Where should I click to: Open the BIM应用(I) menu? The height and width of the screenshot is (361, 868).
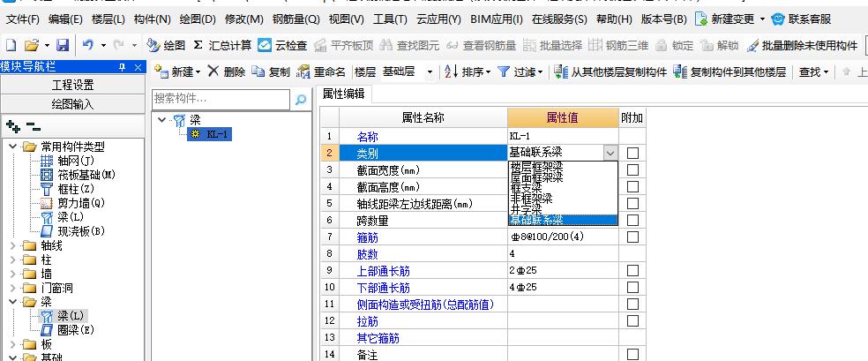pos(497,19)
